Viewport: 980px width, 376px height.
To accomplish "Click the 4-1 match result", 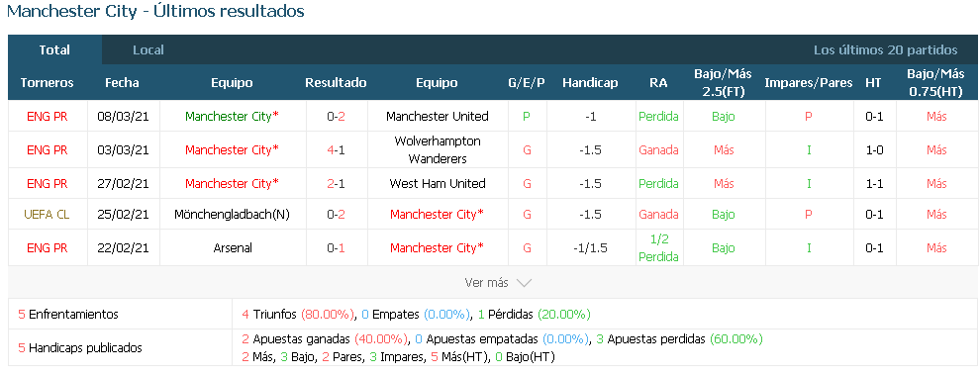I will [x=336, y=149].
